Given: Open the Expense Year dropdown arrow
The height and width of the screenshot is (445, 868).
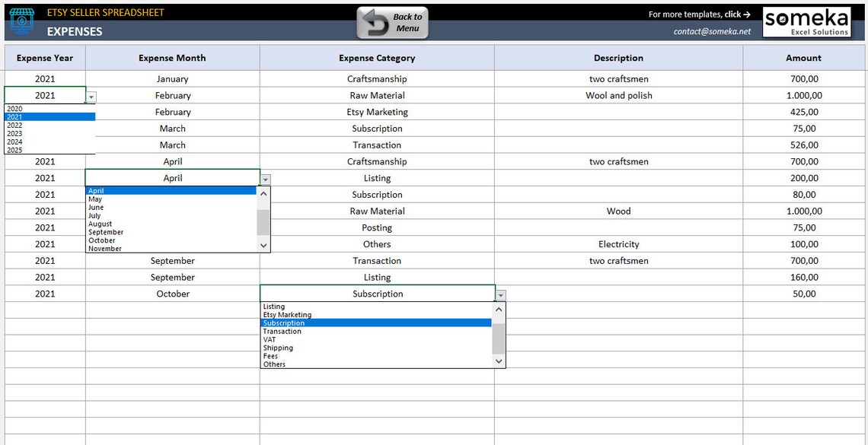Looking at the screenshot, I should (x=91, y=97).
